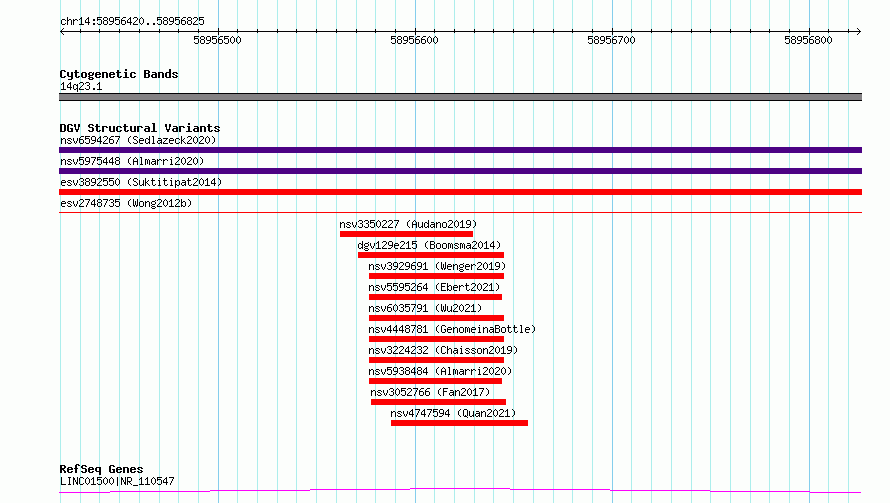Click the nsv6594267 (Sedlazeck2020) variant label
Viewport: 890px width, 503px height.
tap(138, 140)
